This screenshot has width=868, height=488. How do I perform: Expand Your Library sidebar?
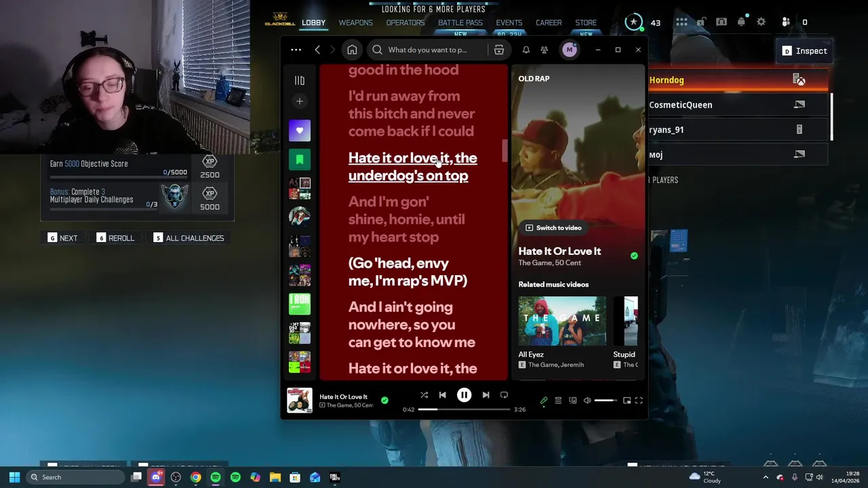299,81
